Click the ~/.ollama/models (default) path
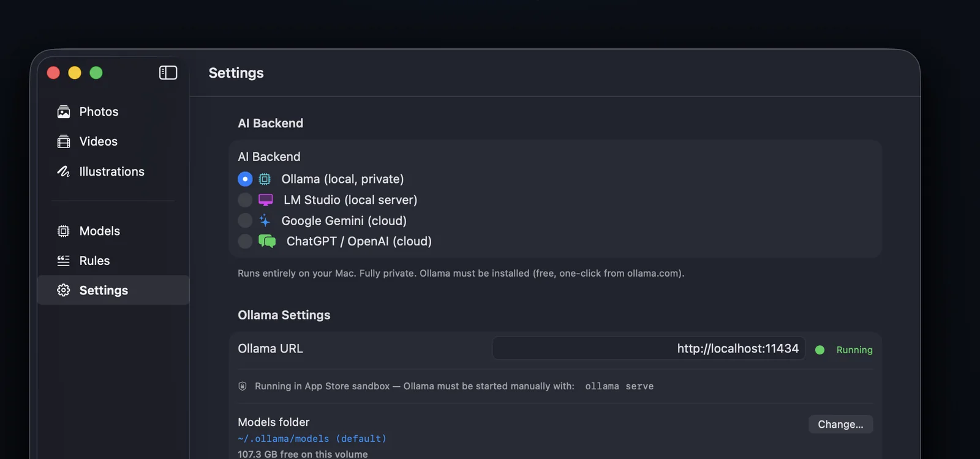The width and height of the screenshot is (980, 459). click(x=312, y=439)
